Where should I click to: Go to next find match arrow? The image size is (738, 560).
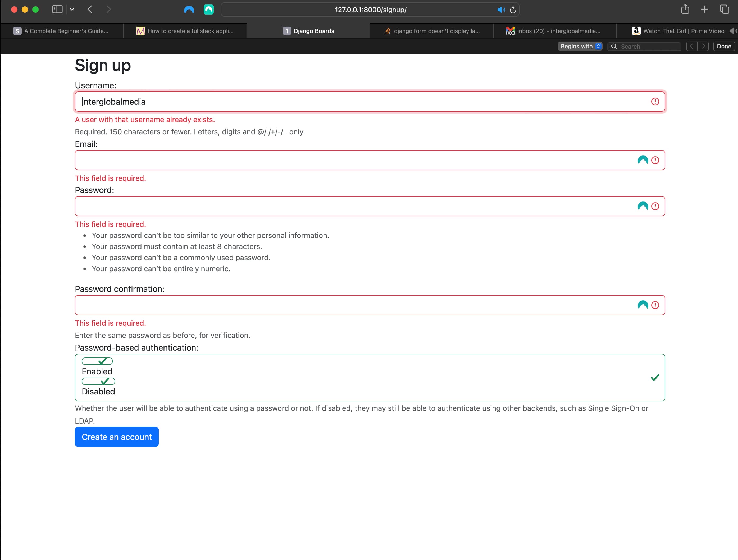pos(703,46)
